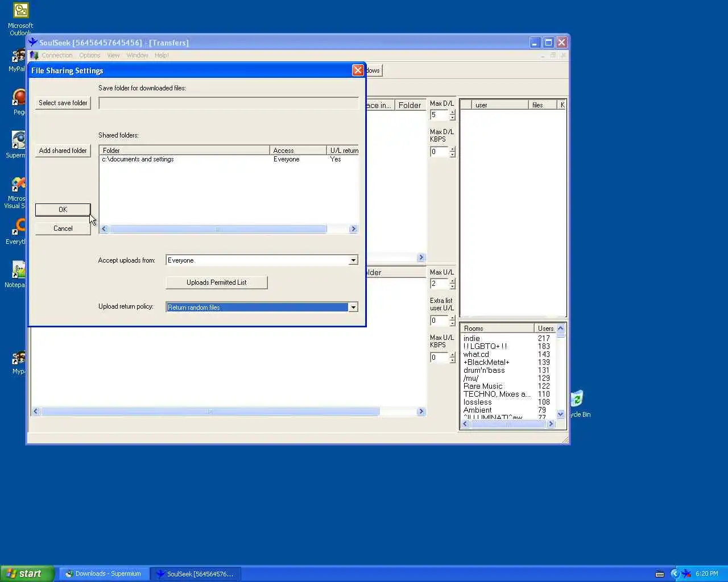Click the files column header
Image resolution: width=728 pixels, height=582 pixels.
543,105
